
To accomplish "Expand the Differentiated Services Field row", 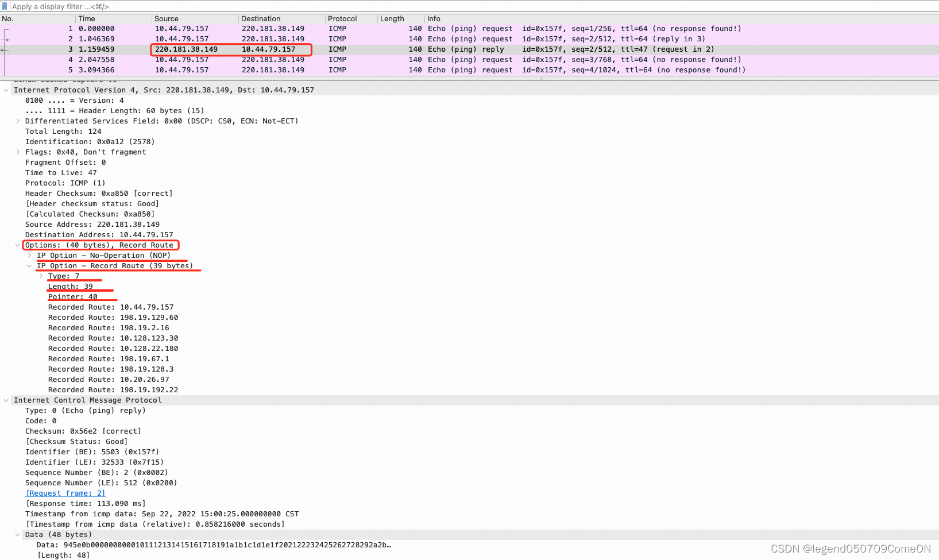I will [x=18, y=121].
